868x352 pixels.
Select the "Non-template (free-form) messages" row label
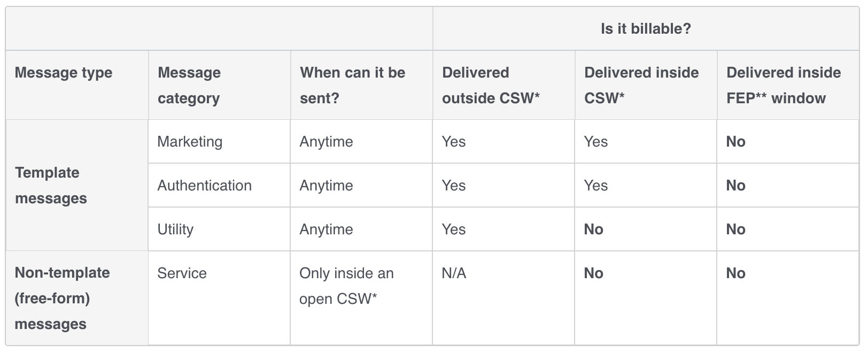point(62,298)
